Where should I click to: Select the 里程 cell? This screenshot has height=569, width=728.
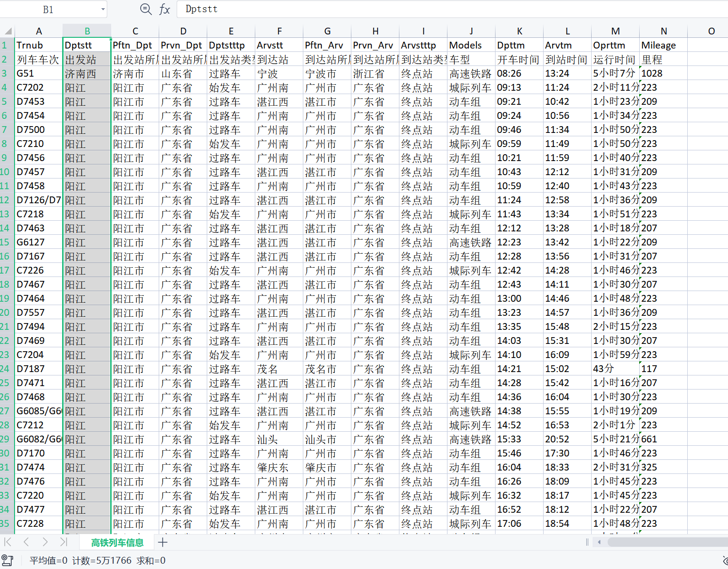pos(663,60)
